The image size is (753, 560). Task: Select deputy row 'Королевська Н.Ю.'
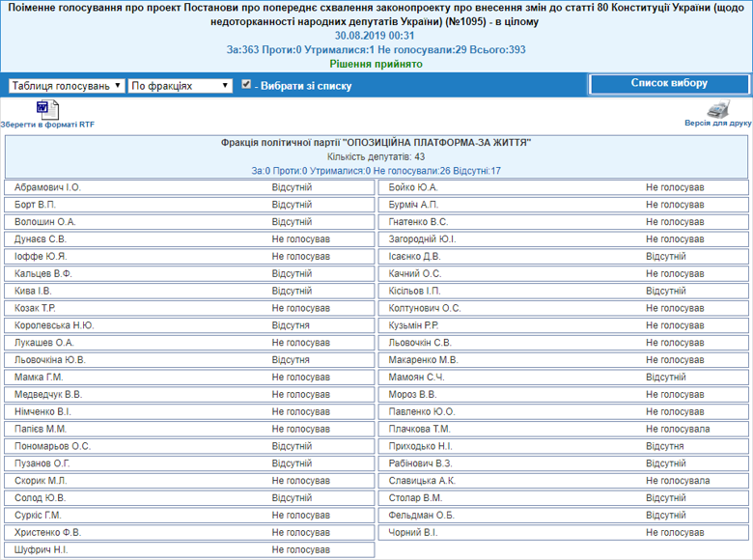click(189, 325)
